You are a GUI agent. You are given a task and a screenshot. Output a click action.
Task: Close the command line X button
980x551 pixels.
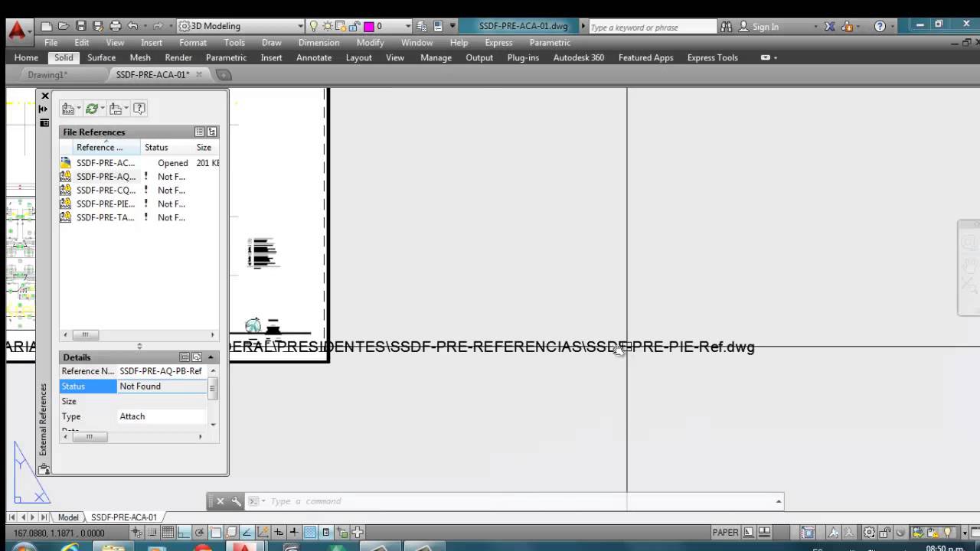220,501
